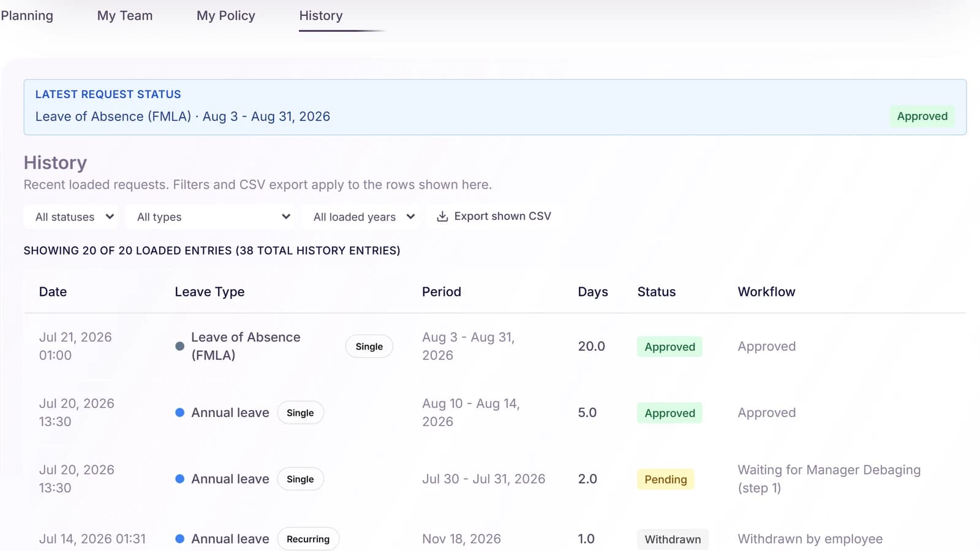The width and height of the screenshot is (980, 551).
Task: Click the Withdrawn status badge
Action: [x=673, y=539]
